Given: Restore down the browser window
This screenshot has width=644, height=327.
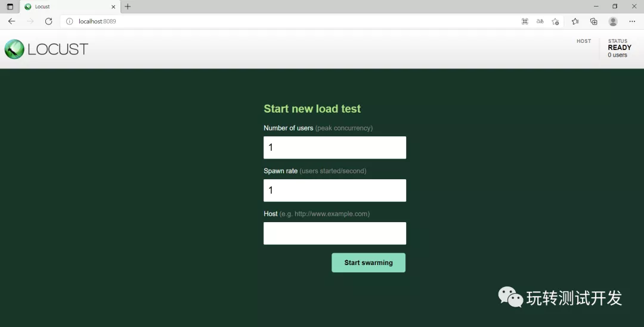Looking at the screenshot, I should click(x=615, y=7).
